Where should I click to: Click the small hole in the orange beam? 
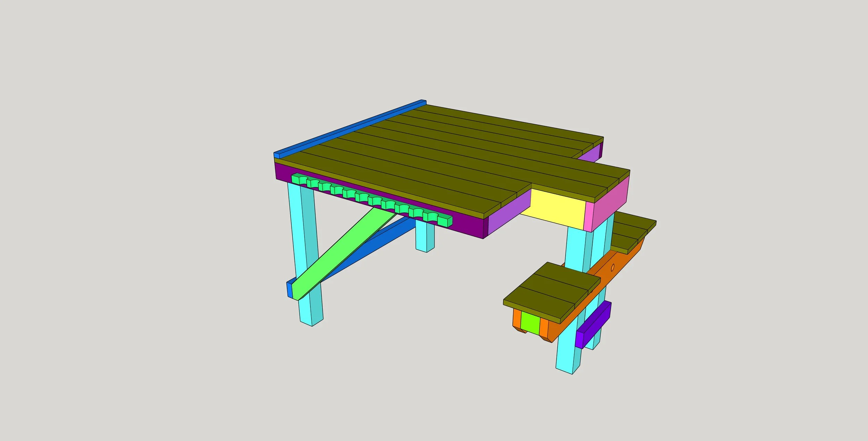coord(612,267)
